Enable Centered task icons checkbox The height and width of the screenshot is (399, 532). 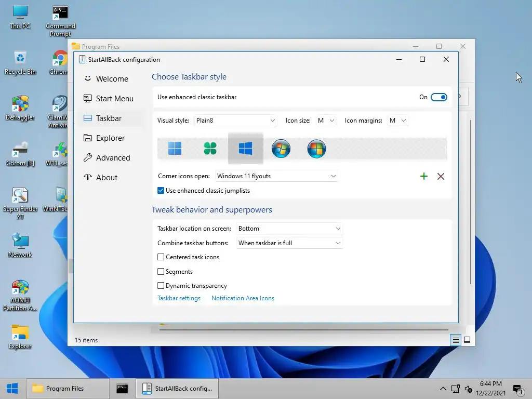[161, 257]
